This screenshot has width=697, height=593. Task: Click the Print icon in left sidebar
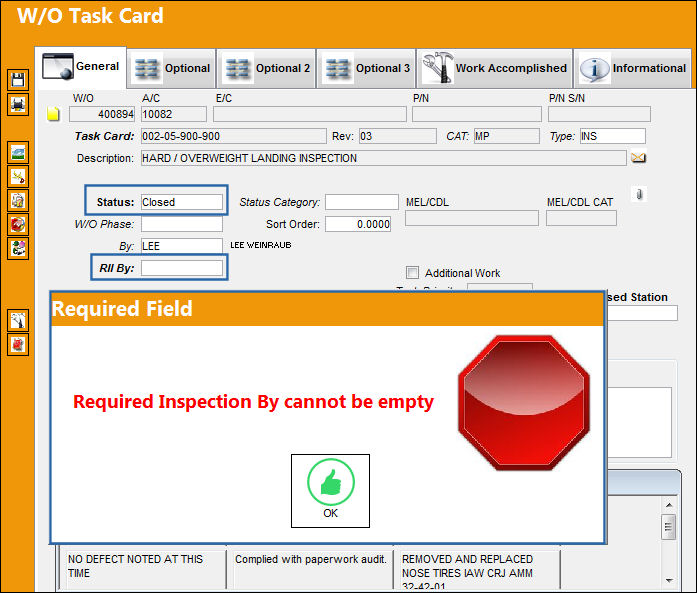point(18,104)
